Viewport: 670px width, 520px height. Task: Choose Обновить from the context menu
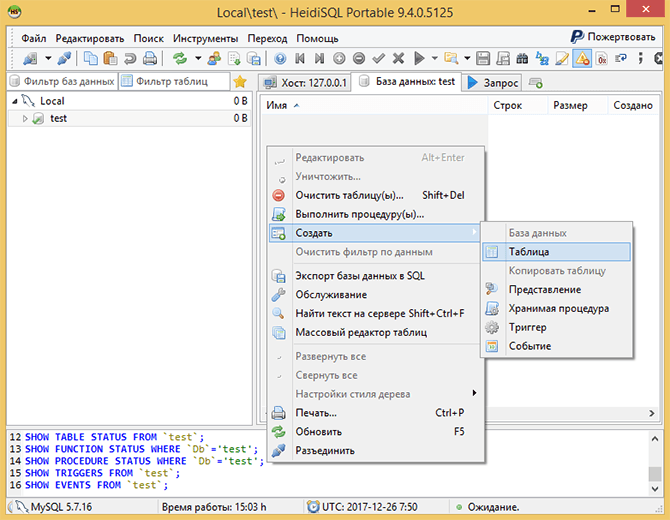(375, 432)
